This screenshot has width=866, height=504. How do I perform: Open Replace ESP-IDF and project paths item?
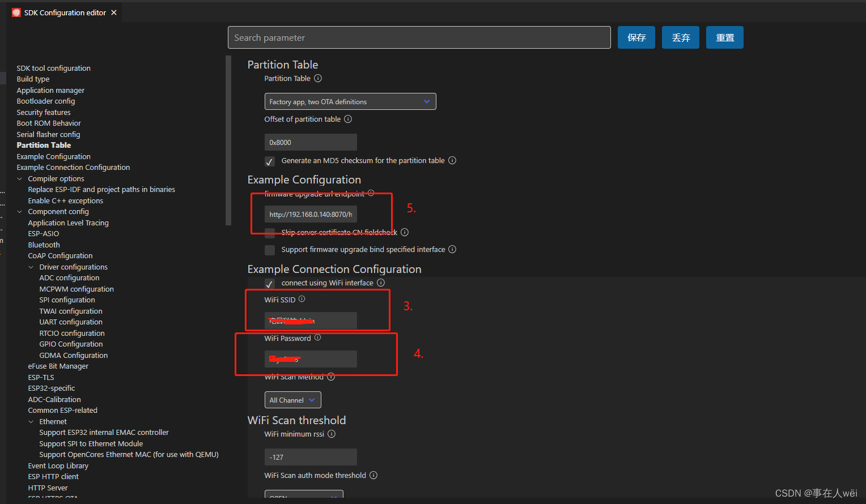(101, 189)
